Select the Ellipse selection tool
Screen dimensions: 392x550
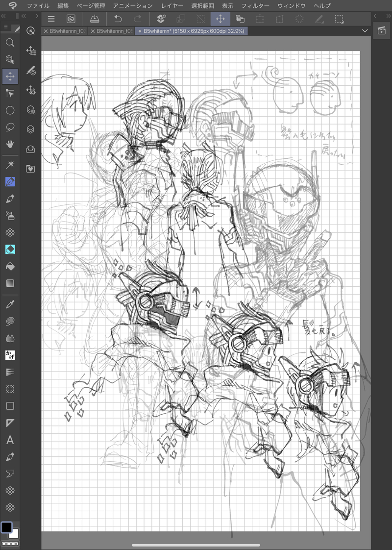(x=10, y=110)
